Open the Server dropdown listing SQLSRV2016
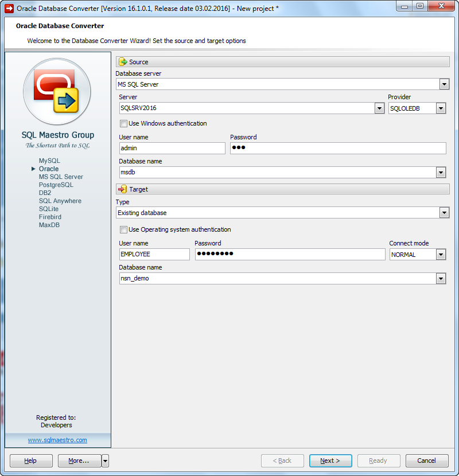 tap(379, 108)
